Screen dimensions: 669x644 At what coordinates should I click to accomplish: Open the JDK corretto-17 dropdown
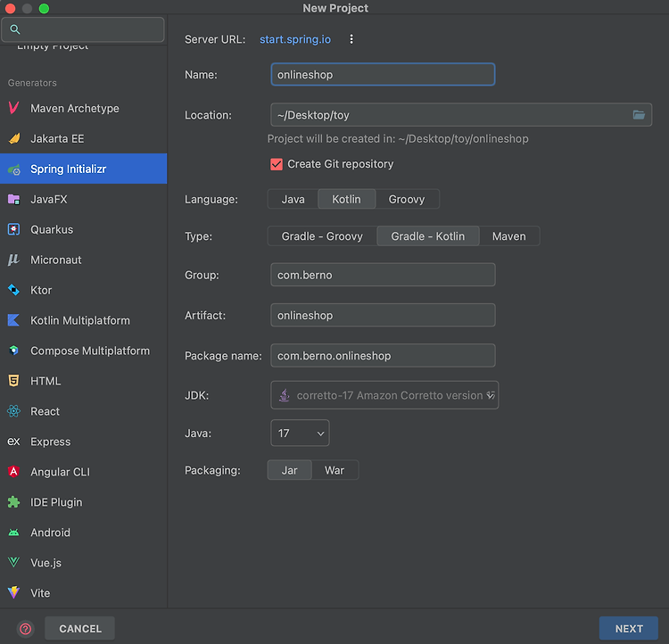384,395
